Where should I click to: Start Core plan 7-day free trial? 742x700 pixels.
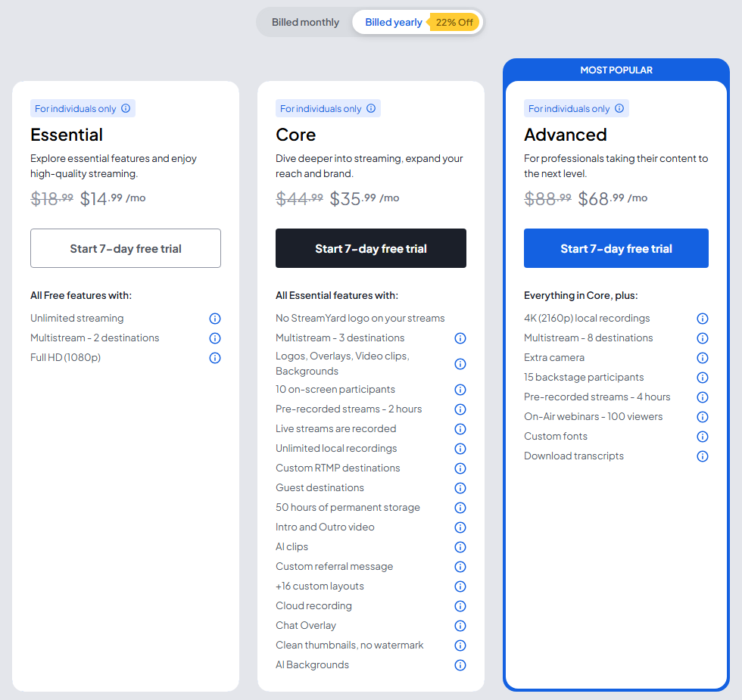click(371, 248)
